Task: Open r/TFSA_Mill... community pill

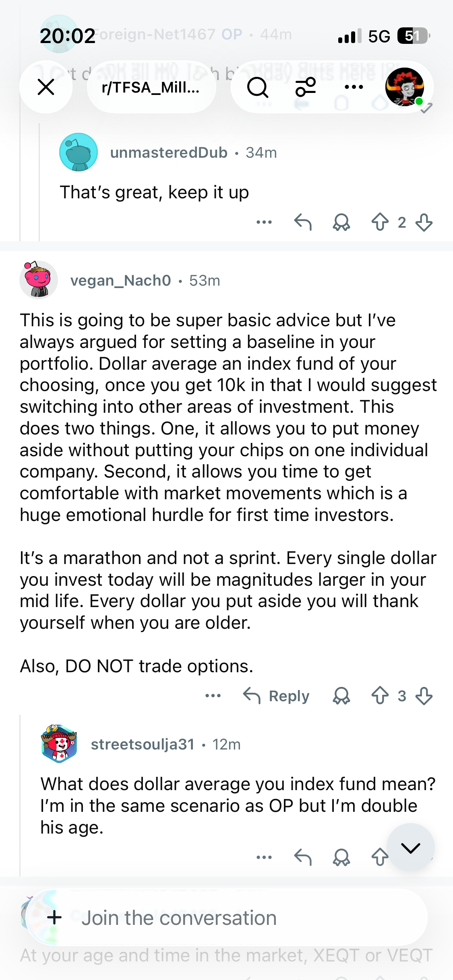Action: click(151, 87)
